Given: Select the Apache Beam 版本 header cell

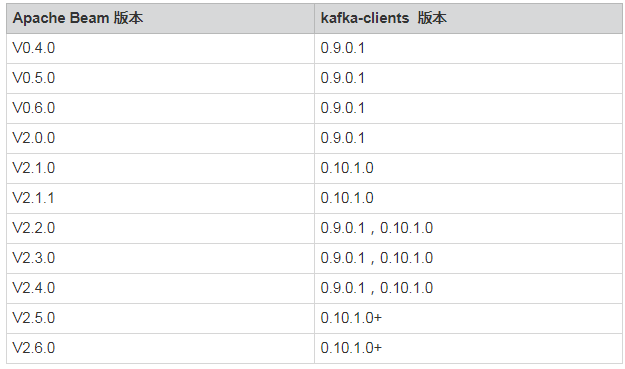Looking at the screenshot, I should [x=160, y=18].
